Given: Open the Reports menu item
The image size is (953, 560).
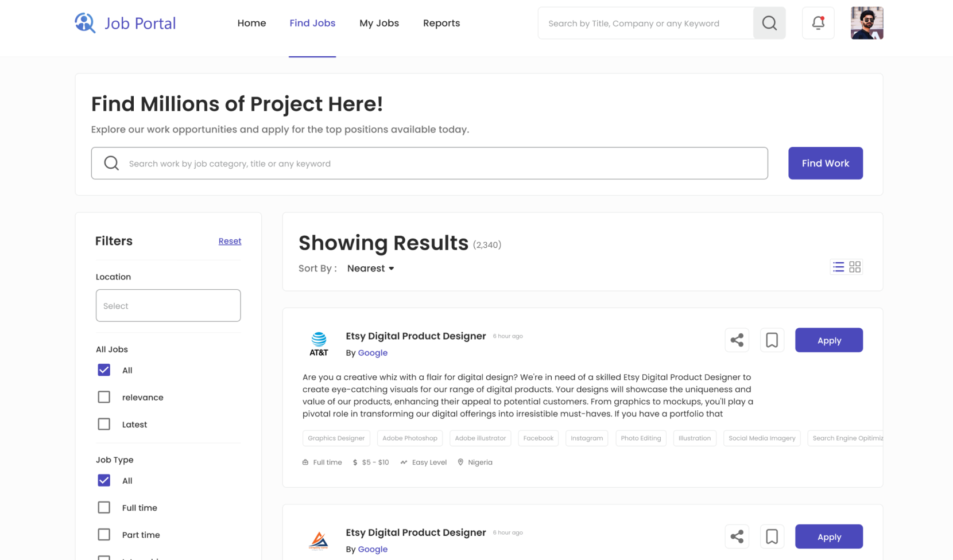Looking at the screenshot, I should coord(441,23).
